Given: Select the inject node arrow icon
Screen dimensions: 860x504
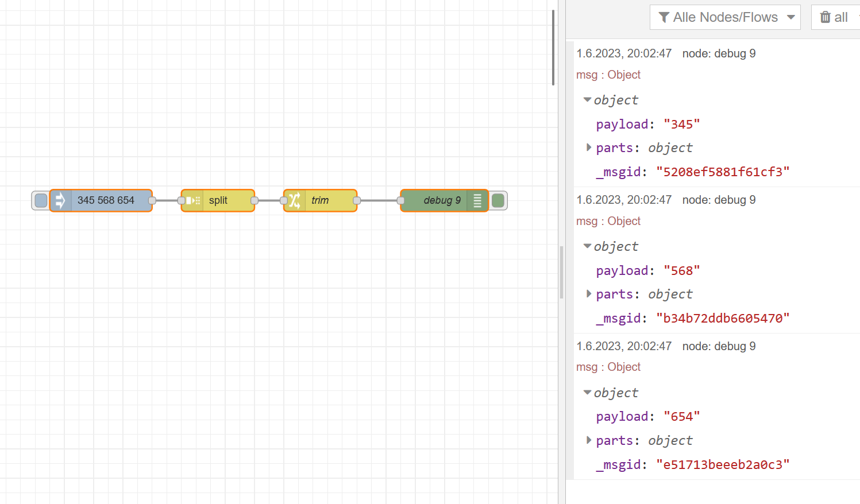Looking at the screenshot, I should 60,200.
